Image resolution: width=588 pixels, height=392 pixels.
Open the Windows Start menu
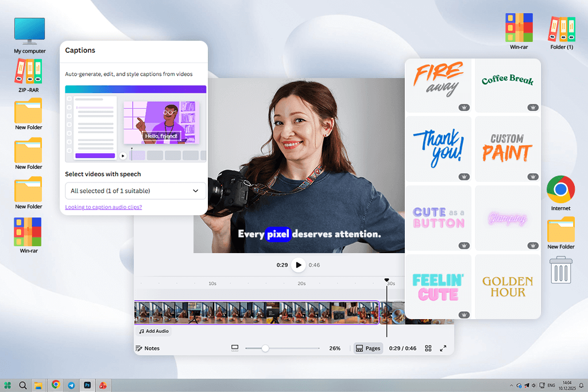pos(7,385)
